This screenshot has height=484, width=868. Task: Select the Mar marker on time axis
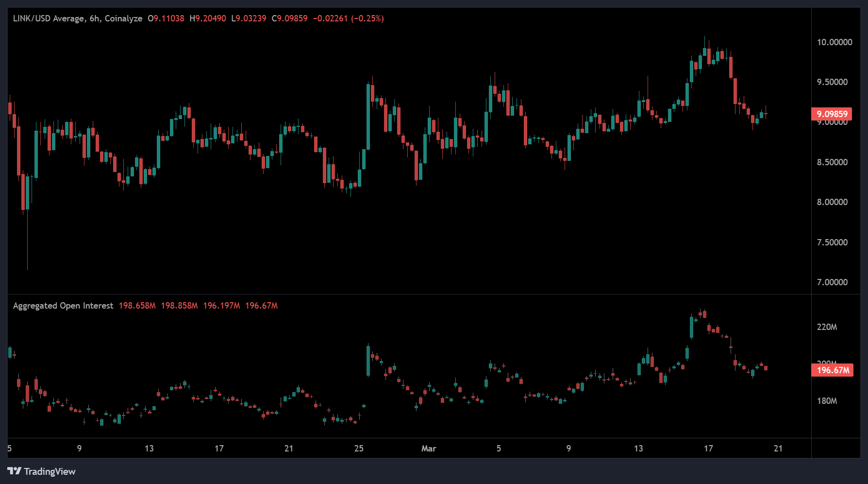(429, 449)
